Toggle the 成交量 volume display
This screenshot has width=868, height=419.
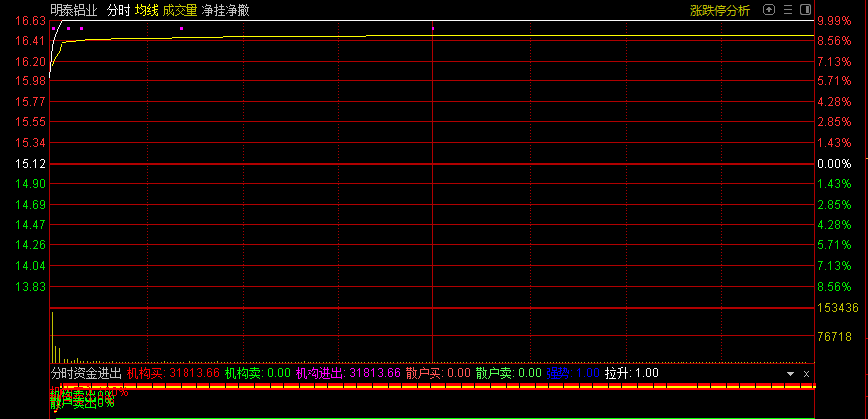tap(181, 10)
